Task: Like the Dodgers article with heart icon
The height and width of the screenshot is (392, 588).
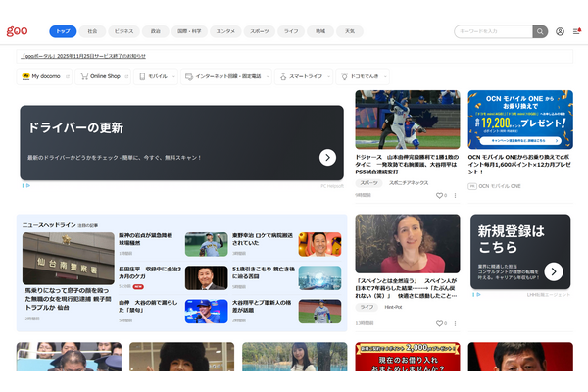Action: coord(439,195)
